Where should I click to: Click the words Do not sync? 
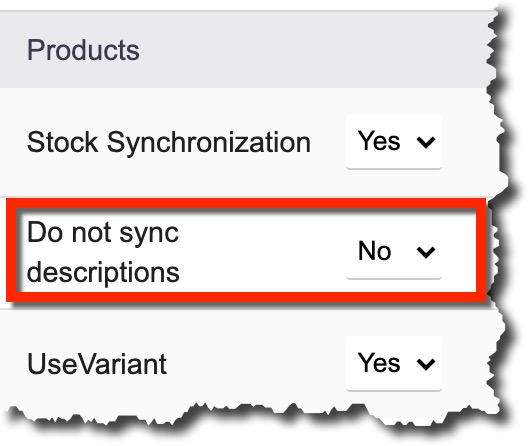tap(103, 233)
